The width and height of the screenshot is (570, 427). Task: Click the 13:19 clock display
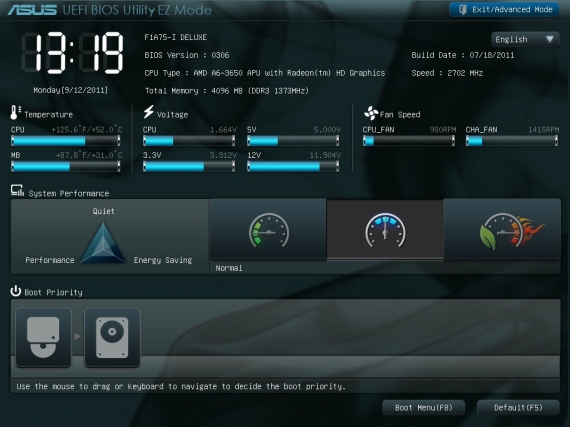point(72,53)
